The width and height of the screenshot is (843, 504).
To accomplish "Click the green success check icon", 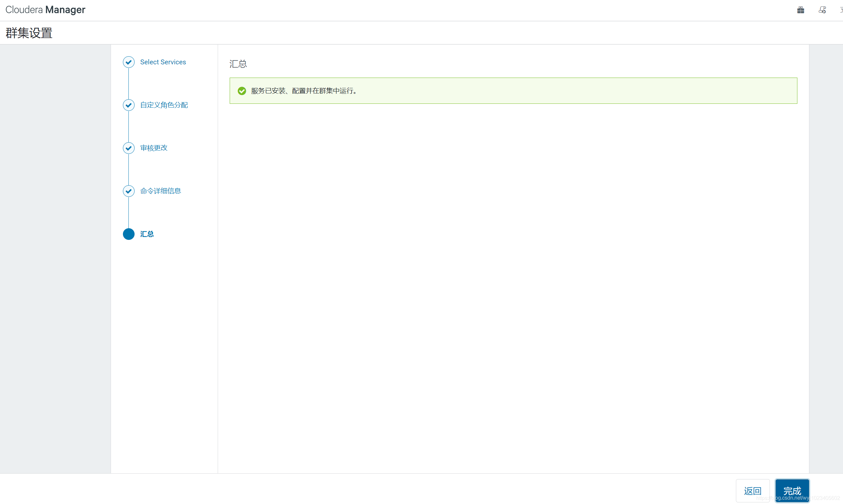I will click(242, 91).
